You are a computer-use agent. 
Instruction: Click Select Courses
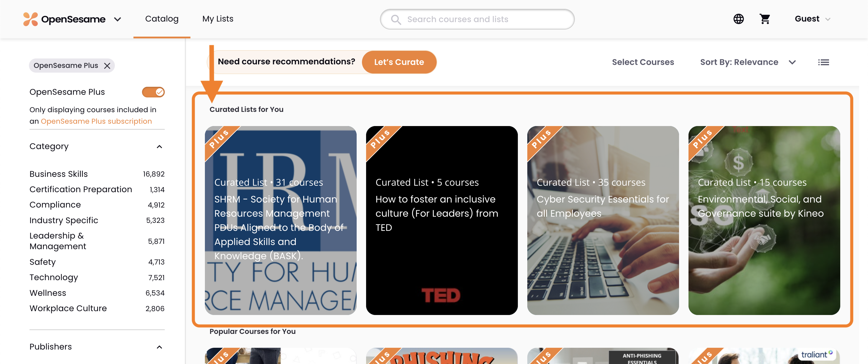pyautogui.click(x=643, y=62)
